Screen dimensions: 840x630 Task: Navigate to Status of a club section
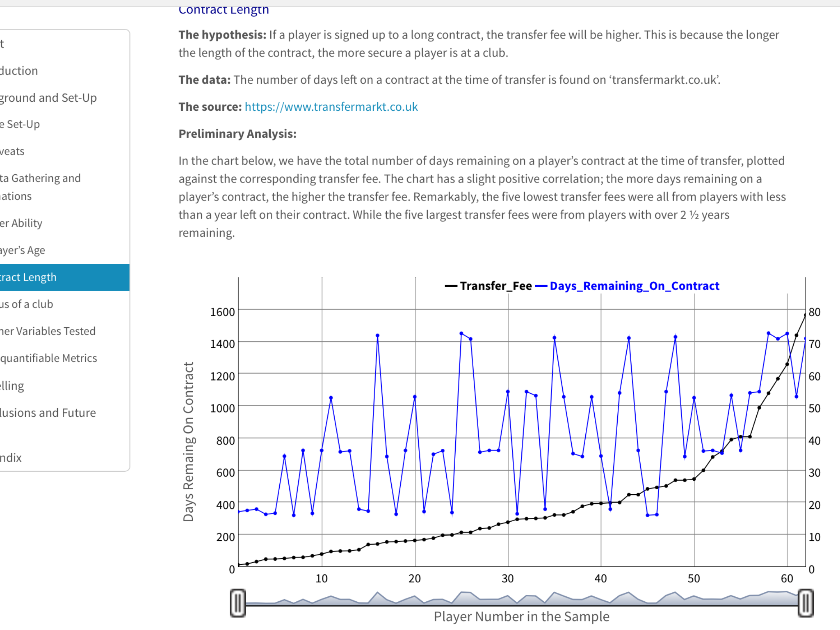(27, 304)
